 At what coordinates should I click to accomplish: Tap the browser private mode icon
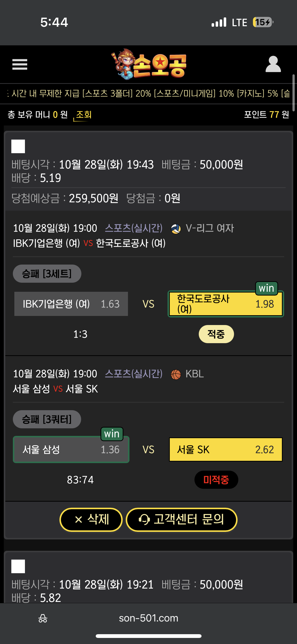pyautogui.click(x=43, y=618)
